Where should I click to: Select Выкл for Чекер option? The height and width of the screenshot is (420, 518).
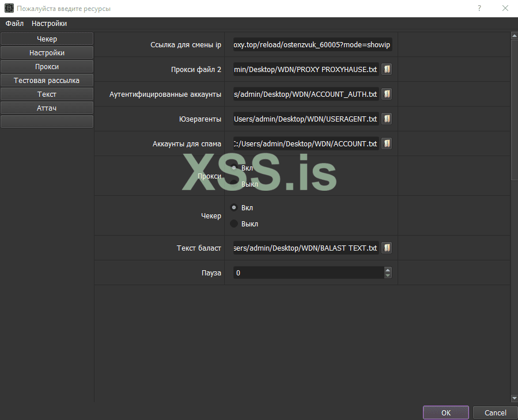[234, 224]
